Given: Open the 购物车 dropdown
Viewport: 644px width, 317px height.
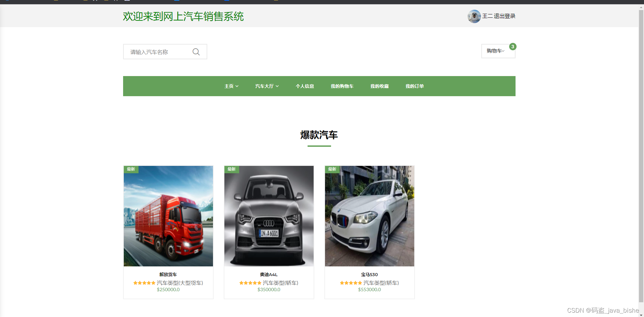Looking at the screenshot, I should click(x=498, y=51).
